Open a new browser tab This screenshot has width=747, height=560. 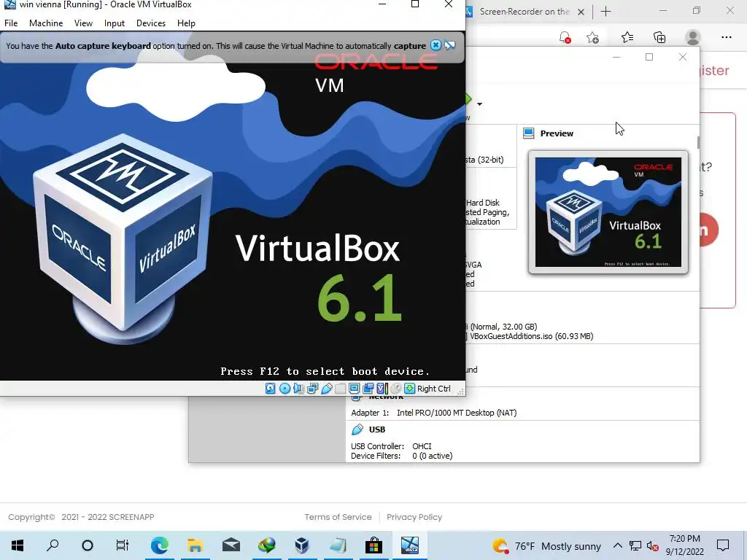pyautogui.click(x=605, y=12)
